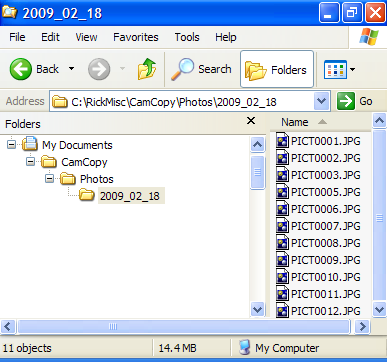Click the My Documents icon in the tree
The width and height of the screenshot is (387, 362).
pyautogui.click(x=30, y=144)
